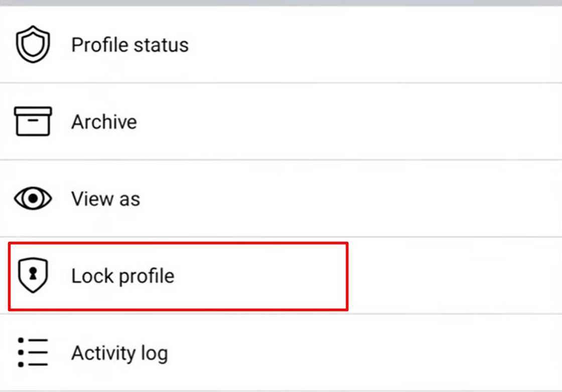Tap anywhere on the Profile status row

pos(201,44)
